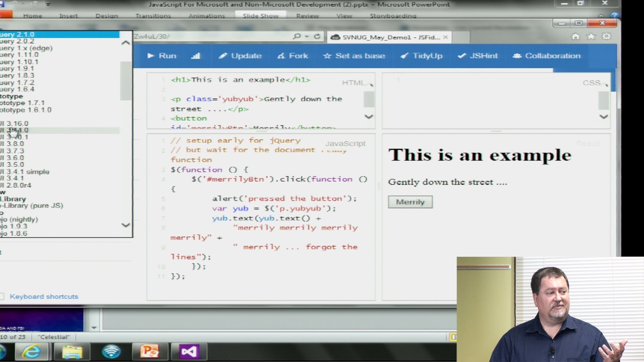Toggle the JavaScript panel checkbox
Screen dimensions: 644x362
345,143
